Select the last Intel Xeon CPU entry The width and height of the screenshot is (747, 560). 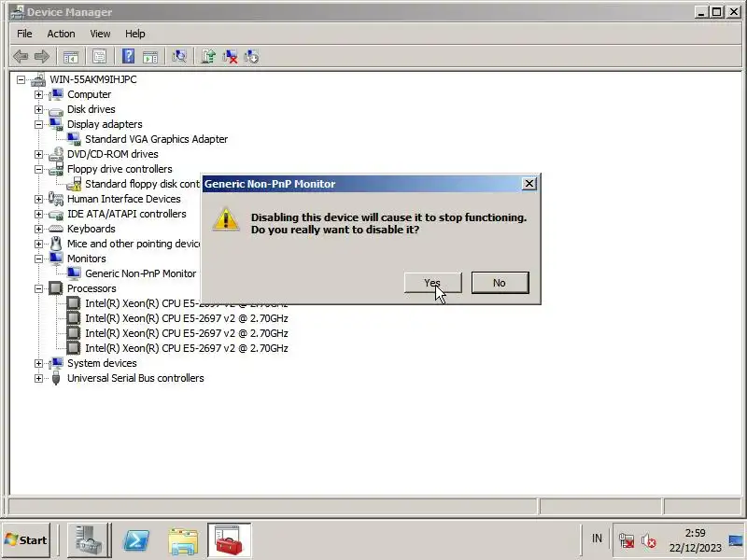coord(186,348)
